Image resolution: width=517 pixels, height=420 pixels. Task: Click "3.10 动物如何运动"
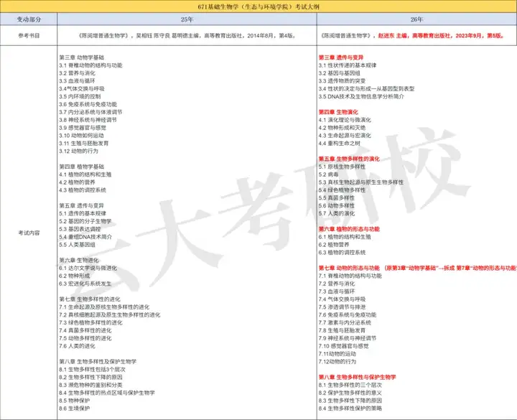click(81, 136)
